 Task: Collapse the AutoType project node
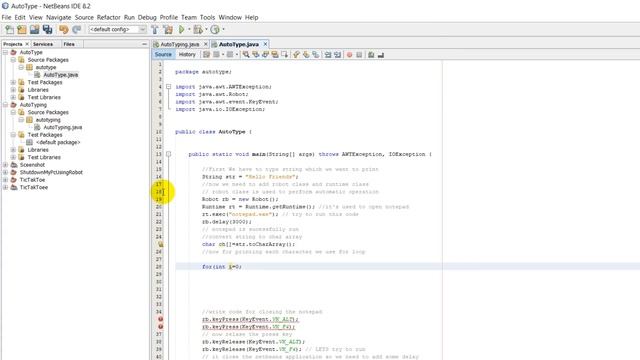[x=5, y=52]
